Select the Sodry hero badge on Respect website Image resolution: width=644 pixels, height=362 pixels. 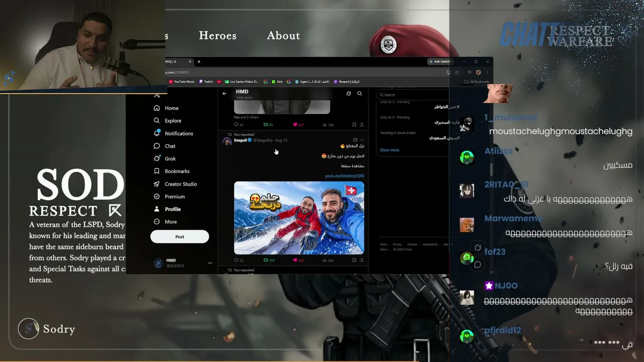click(47, 329)
